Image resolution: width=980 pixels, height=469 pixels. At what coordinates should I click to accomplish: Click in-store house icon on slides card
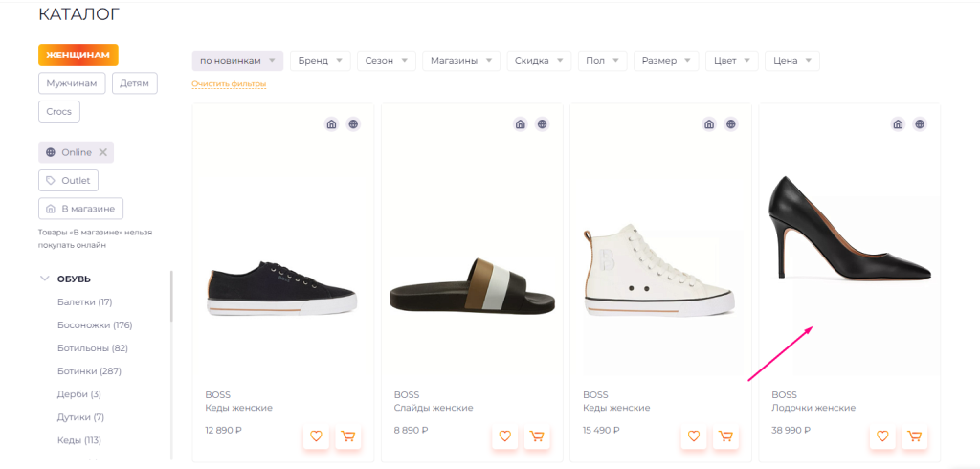click(x=521, y=124)
